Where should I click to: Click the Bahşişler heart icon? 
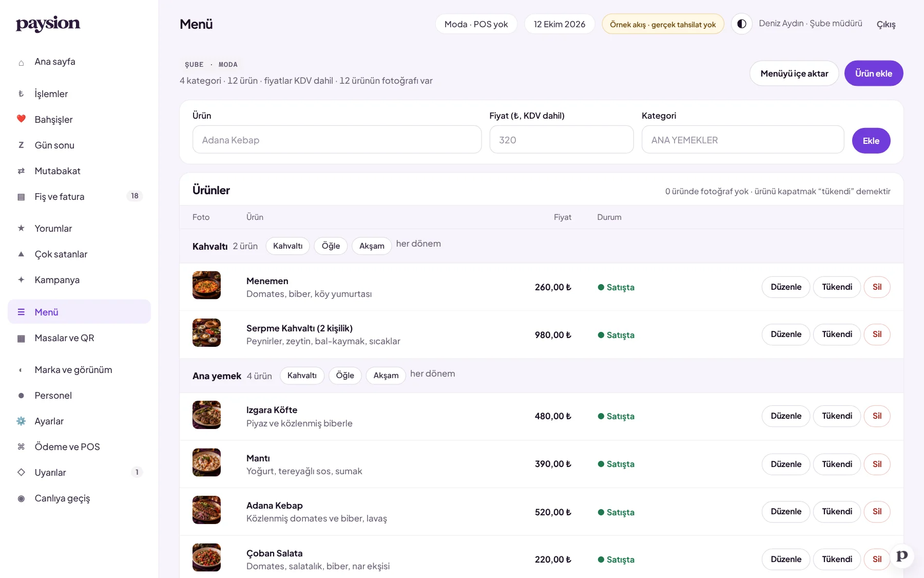click(21, 119)
